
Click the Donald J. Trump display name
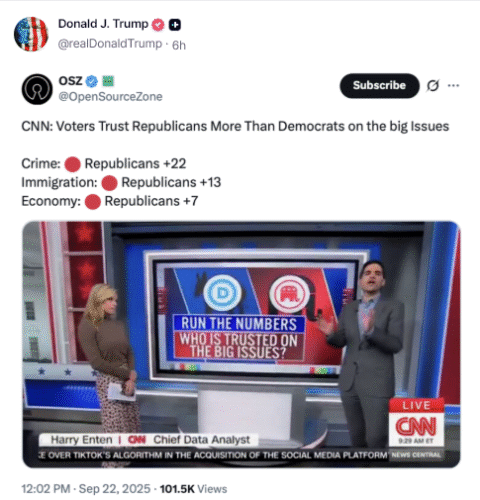(x=103, y=24)
